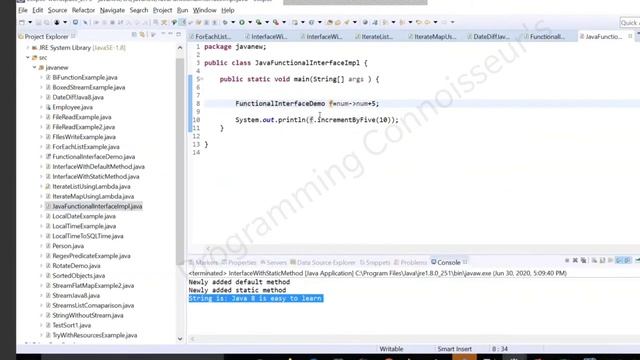Toggle code folding for the main method
640x360 pixels.
[x=202, y=79]
